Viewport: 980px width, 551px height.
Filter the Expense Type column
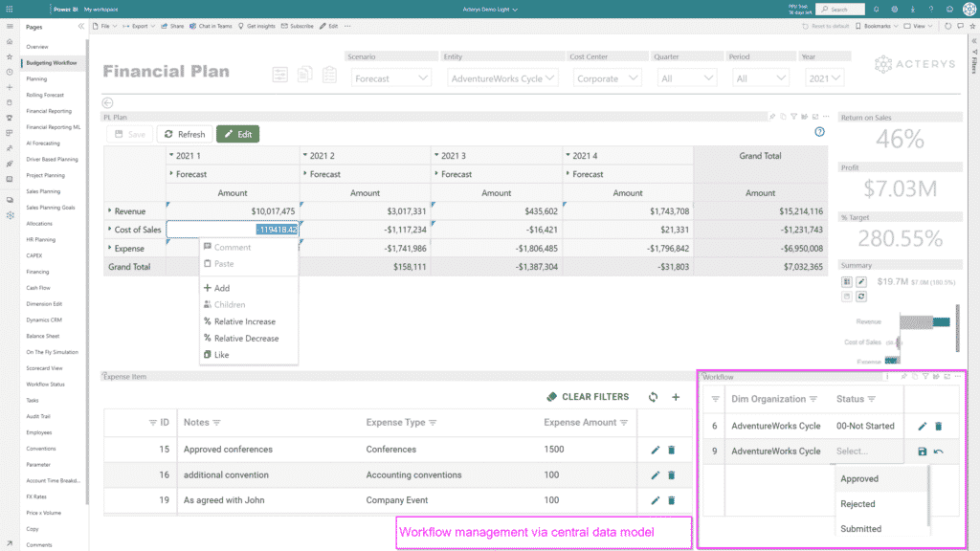433,423
